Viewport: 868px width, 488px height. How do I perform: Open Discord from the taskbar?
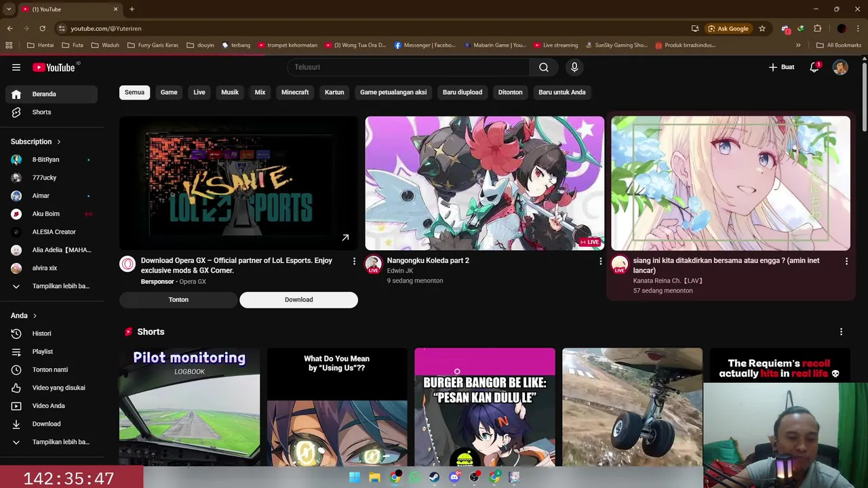(x=454, y=478)
